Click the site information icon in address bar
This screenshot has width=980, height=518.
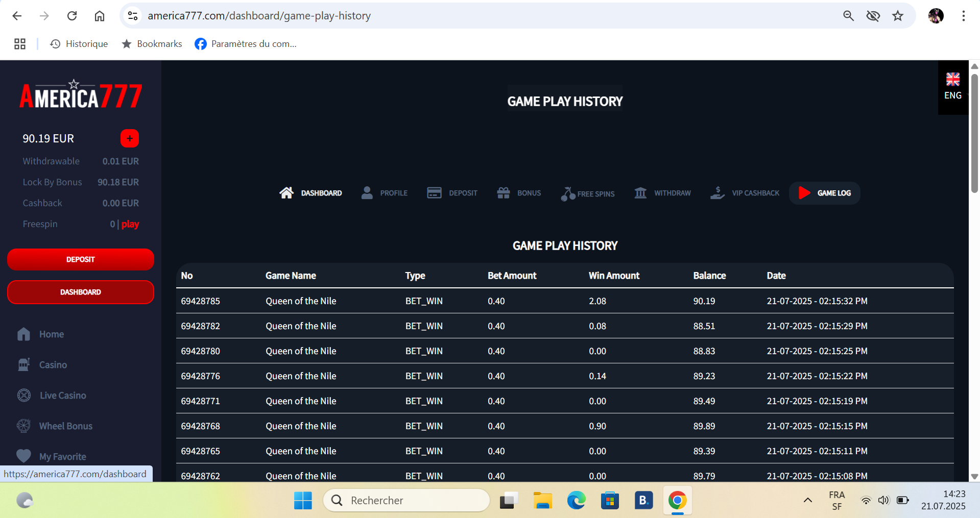133,16
